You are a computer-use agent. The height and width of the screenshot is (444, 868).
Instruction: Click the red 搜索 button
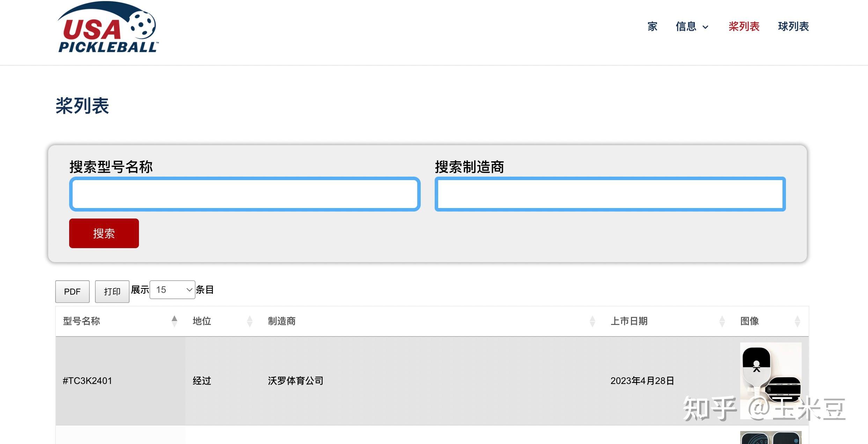point(104,233)
